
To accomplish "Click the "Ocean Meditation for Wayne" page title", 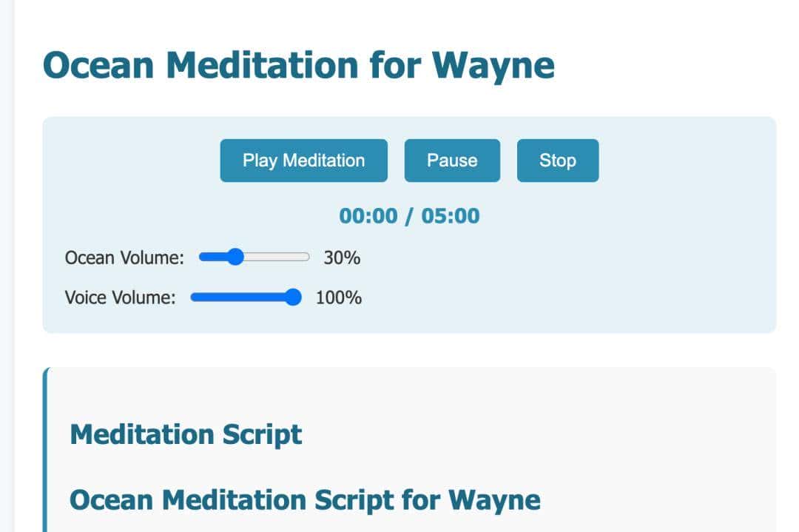I will (298, 66).
